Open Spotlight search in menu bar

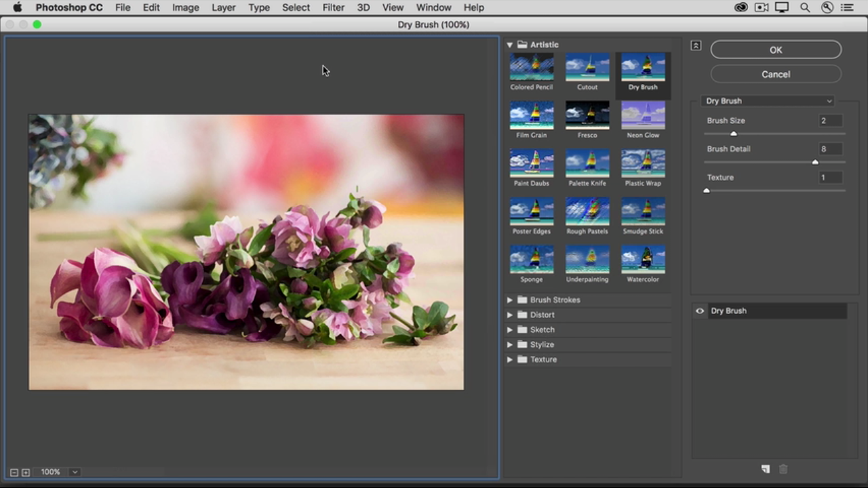805,7
